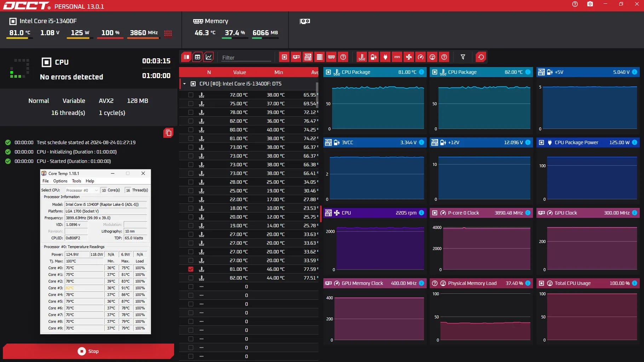Viewport: 644px width, 362px height.
Task: Sort the table by the Min column header
Action: 278,72
